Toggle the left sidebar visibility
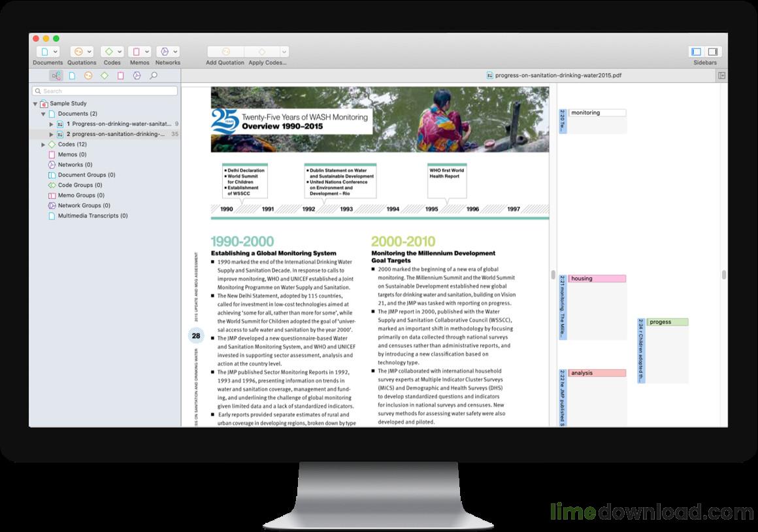758x532 pixels. (x=697, y=52)
